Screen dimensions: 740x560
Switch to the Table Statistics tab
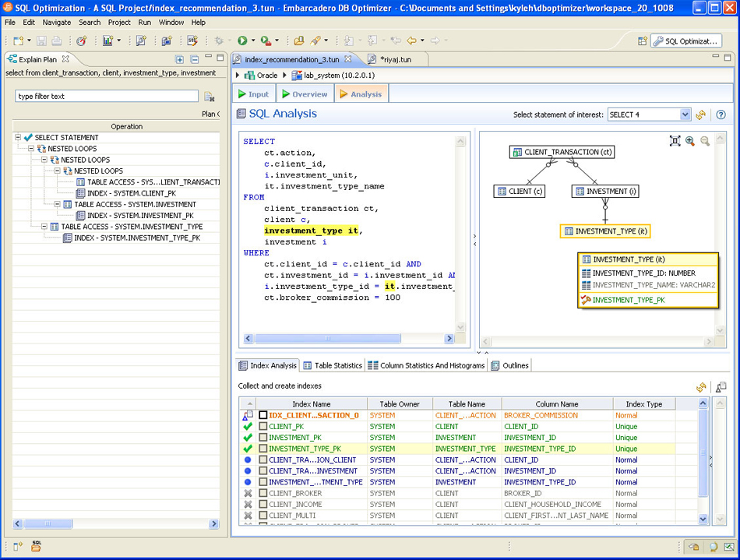click(333, 365)
